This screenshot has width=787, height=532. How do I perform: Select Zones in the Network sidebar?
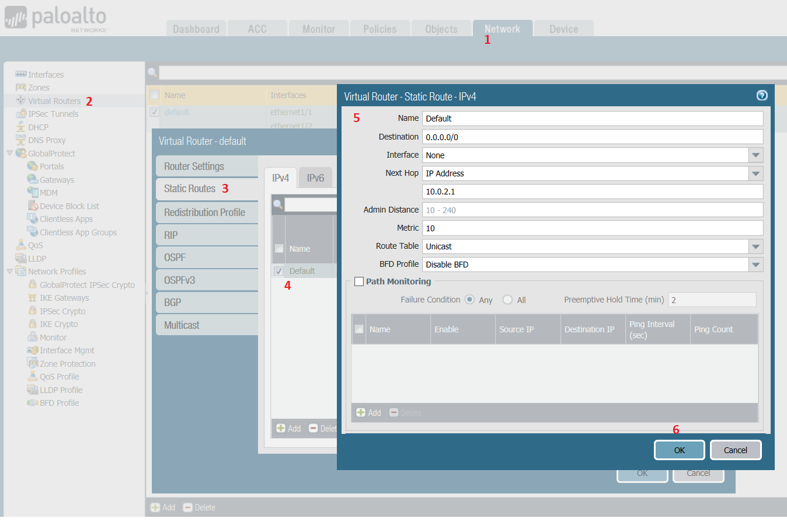36,87
